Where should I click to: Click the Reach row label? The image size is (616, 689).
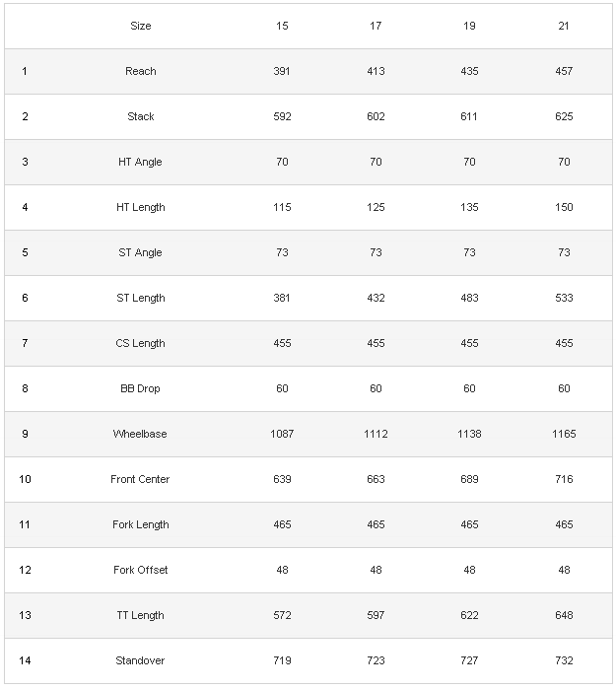click(141, 71)
